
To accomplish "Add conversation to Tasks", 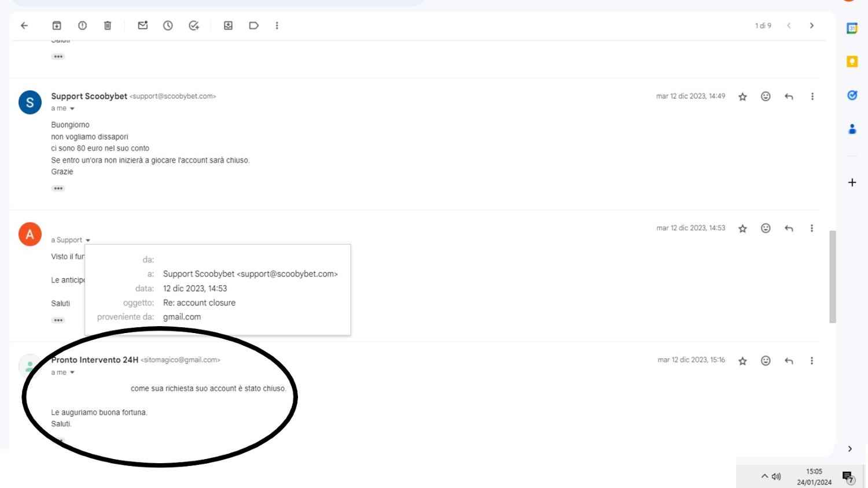I will tap(194, 25).
